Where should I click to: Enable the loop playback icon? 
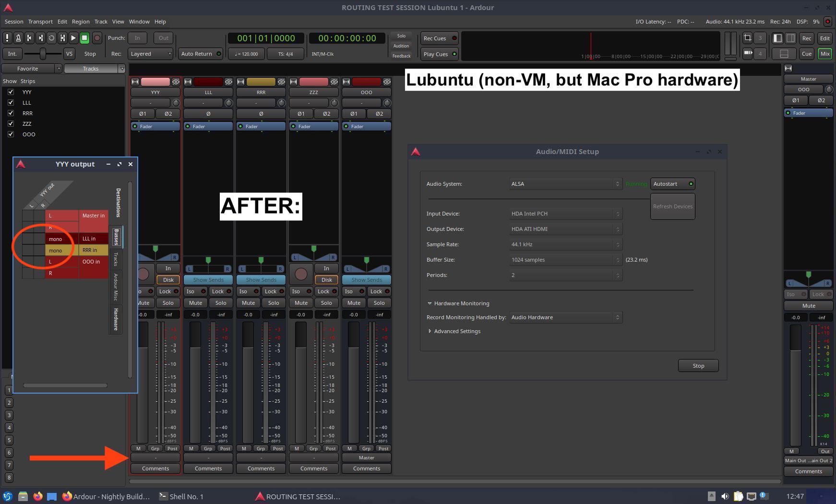coord(51,38)
